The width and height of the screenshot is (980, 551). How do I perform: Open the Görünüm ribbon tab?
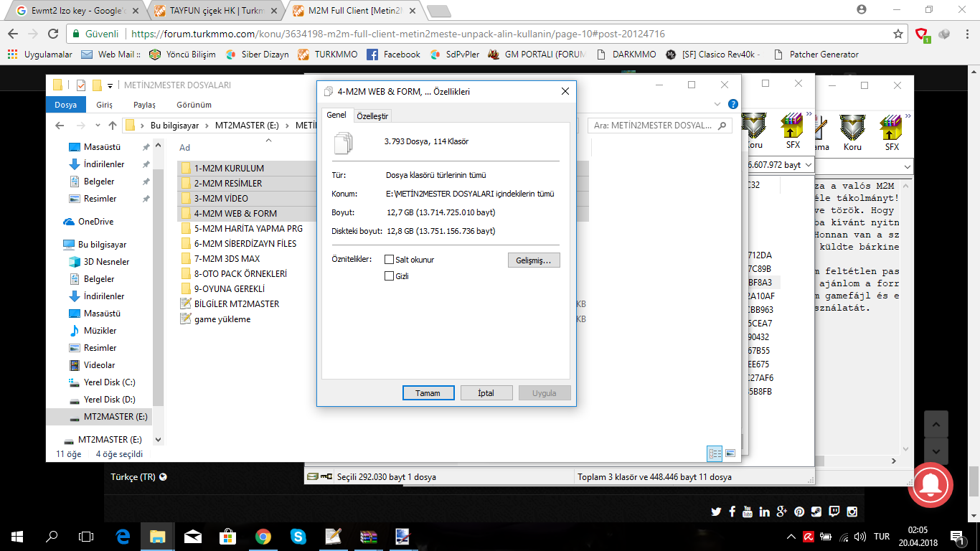194,105
